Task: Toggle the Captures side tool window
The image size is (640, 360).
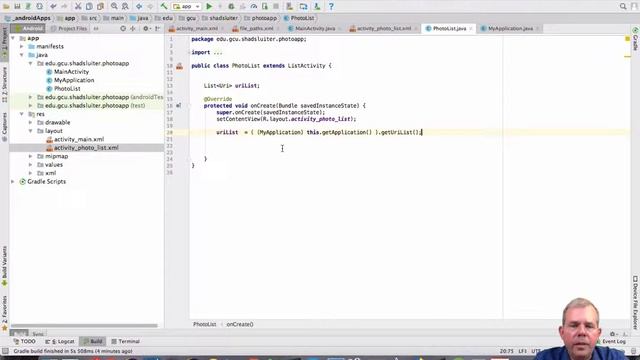Action: 4,127
